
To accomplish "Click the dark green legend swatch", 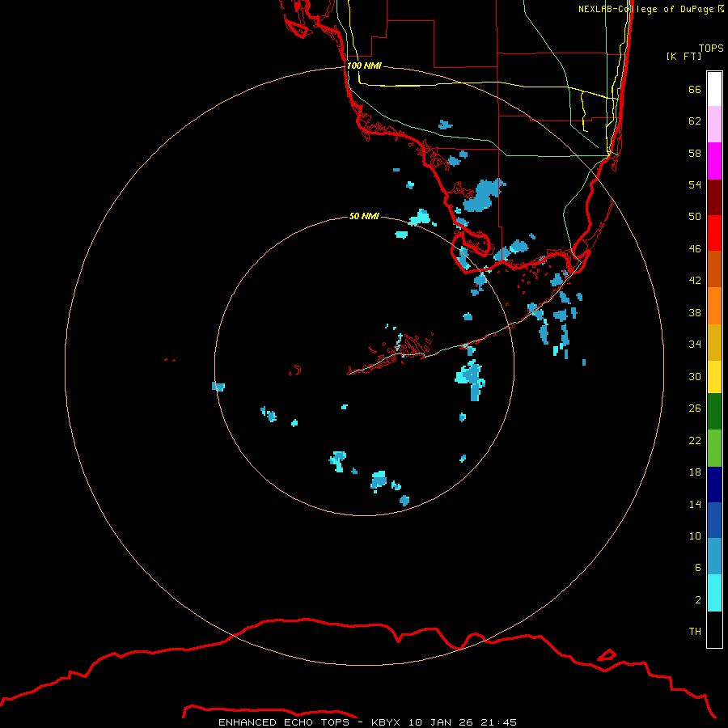I will point(714,412).
